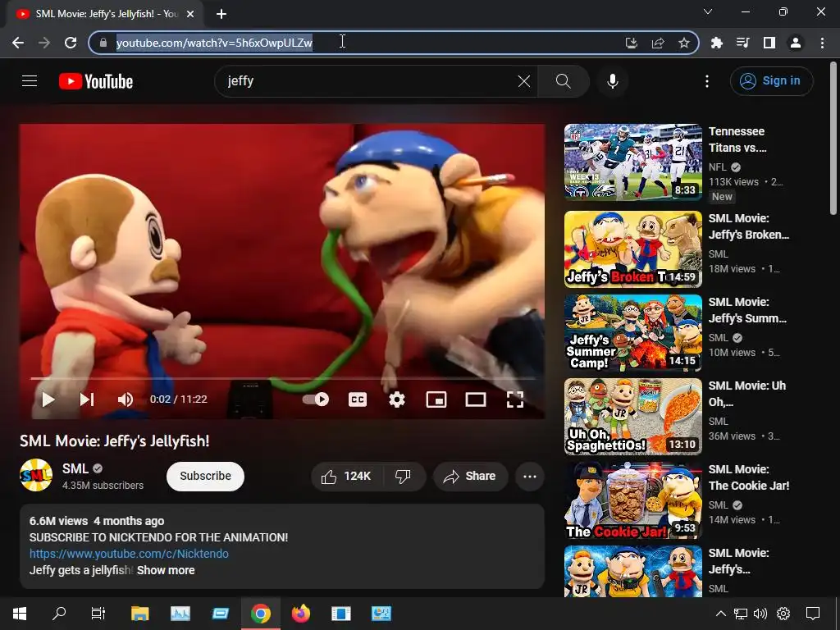View site info padlock icon
The width and height of the screenshot is (840, 630).
[x=103, y=43]
